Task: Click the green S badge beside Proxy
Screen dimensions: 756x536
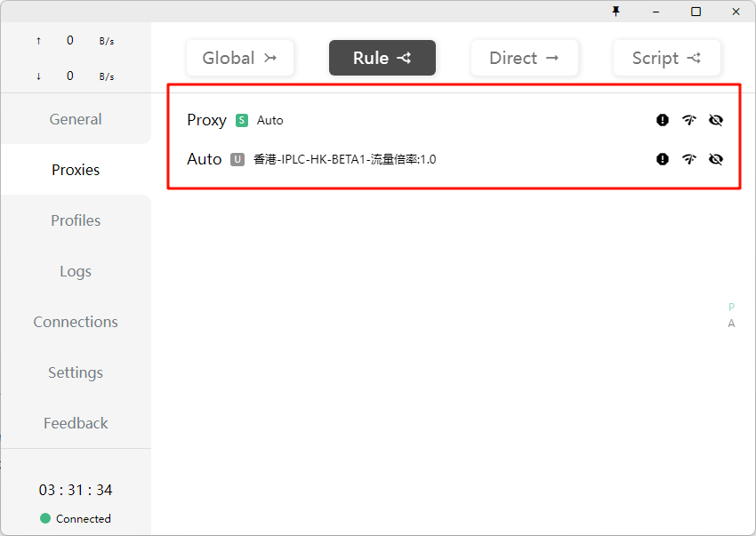Action: tap(242, 120)
